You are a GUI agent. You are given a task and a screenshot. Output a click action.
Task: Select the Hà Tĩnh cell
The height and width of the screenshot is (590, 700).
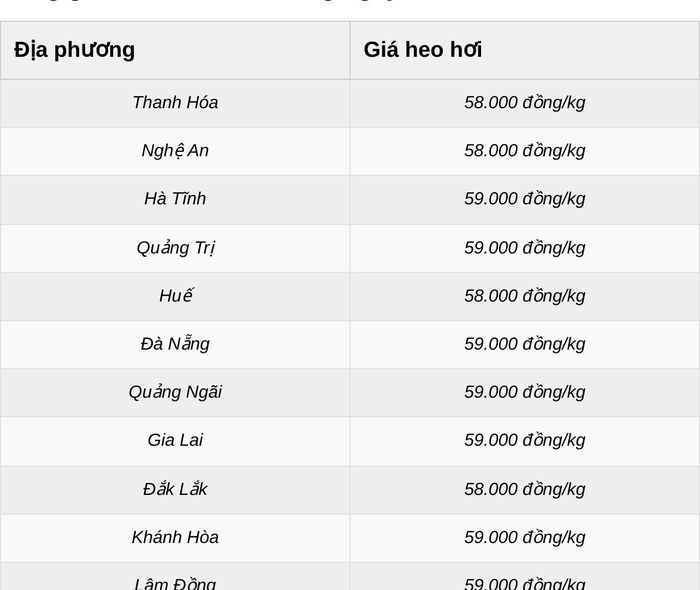(x=175, y=199)
